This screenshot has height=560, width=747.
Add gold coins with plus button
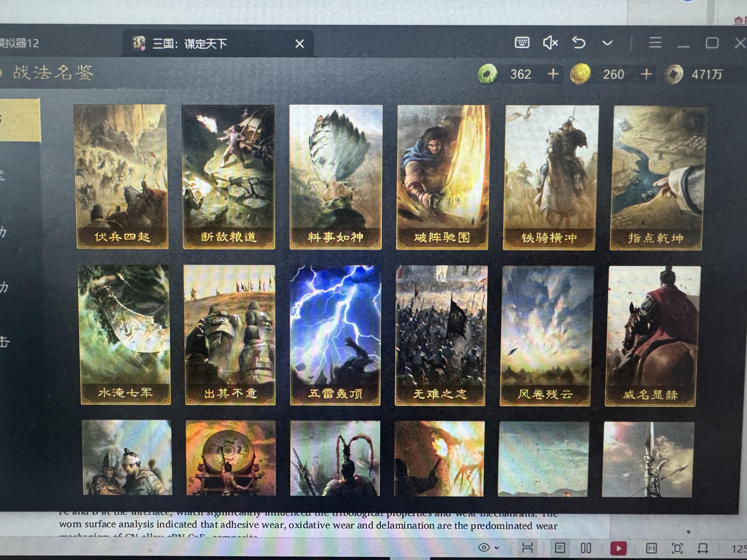[646, 74]
